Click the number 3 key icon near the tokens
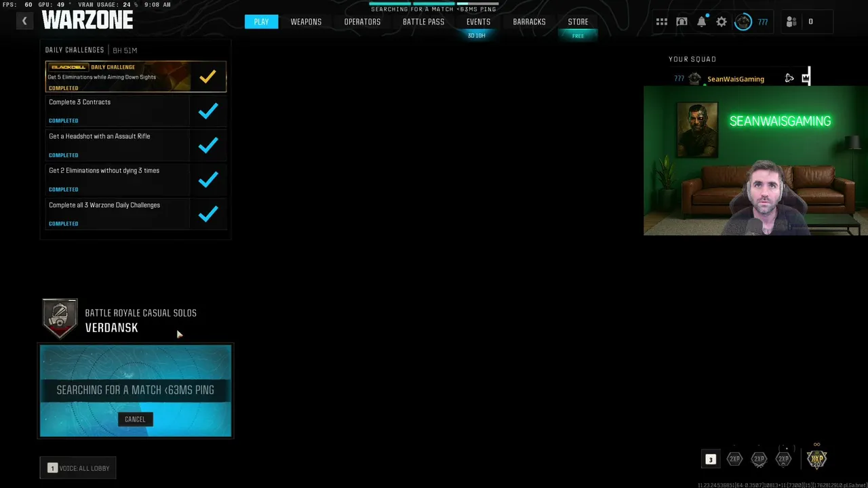868x488 pixels. coord(710,459)
